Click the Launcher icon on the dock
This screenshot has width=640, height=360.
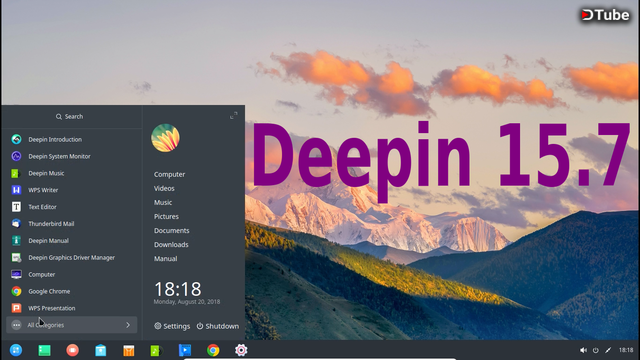tap(16, 350)
